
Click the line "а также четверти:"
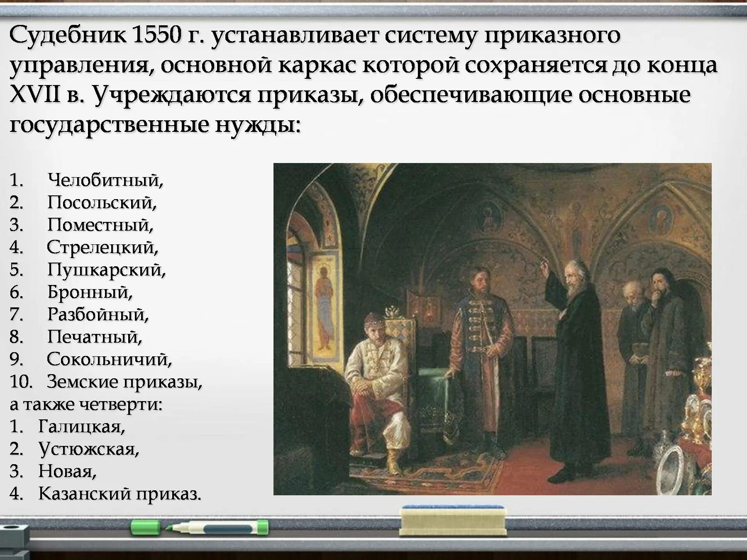coord(86,404)
